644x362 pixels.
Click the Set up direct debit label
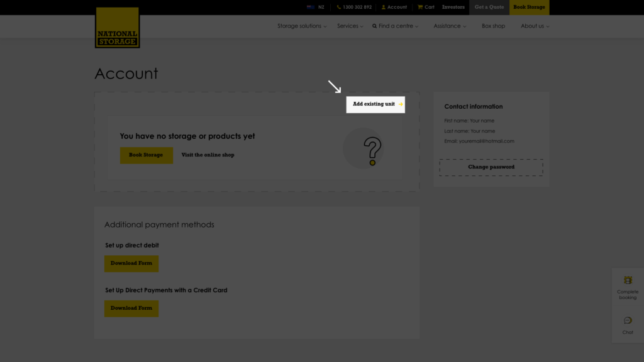pyautogui.click(x=132, y=245)
